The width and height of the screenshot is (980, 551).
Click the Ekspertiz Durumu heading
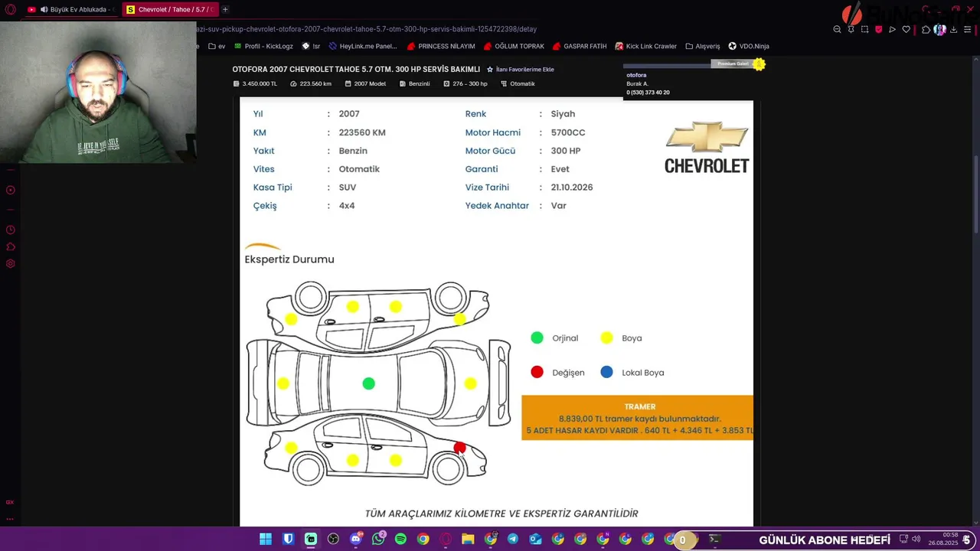coord(289,259)
